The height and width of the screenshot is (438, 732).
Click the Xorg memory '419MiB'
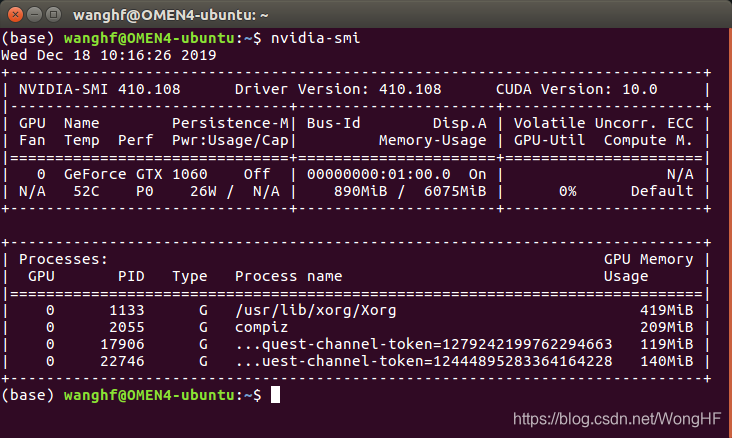click(667, 310)
